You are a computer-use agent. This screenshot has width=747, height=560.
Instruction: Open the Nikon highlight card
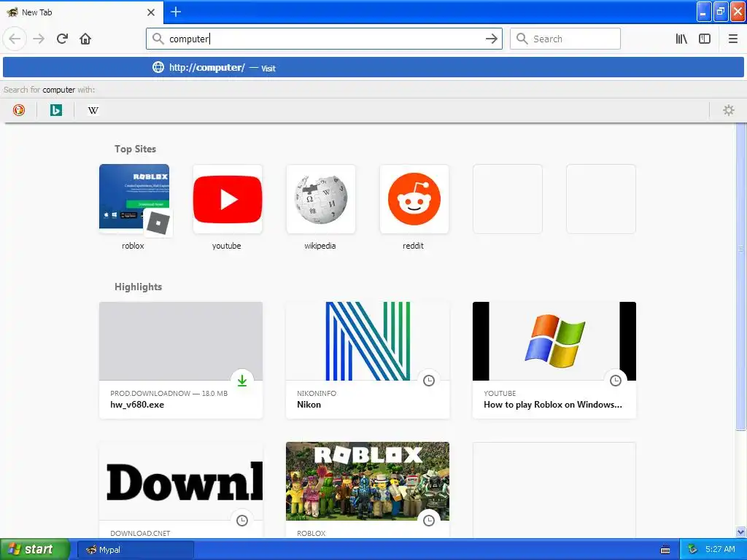point(368,360)
